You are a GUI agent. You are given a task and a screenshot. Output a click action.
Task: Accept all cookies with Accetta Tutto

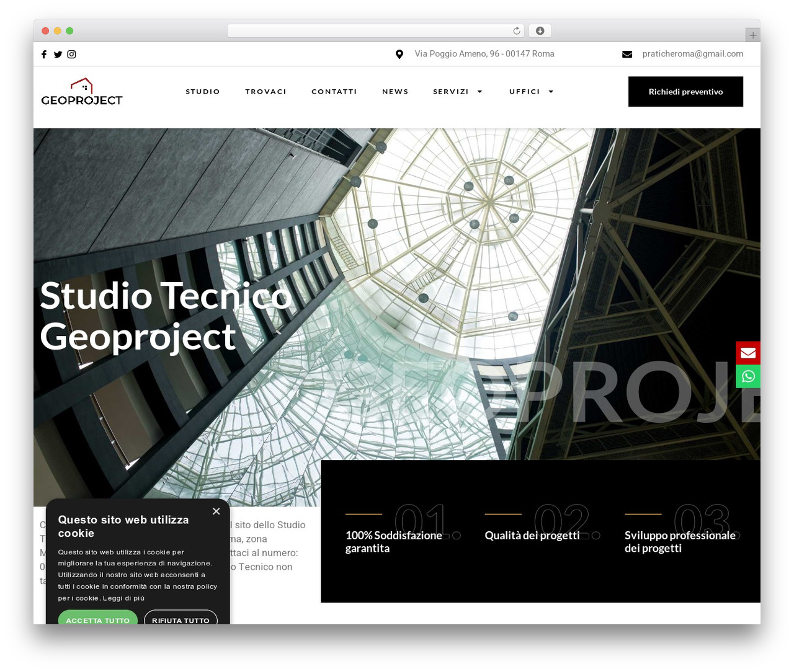(x=98, y=619)
